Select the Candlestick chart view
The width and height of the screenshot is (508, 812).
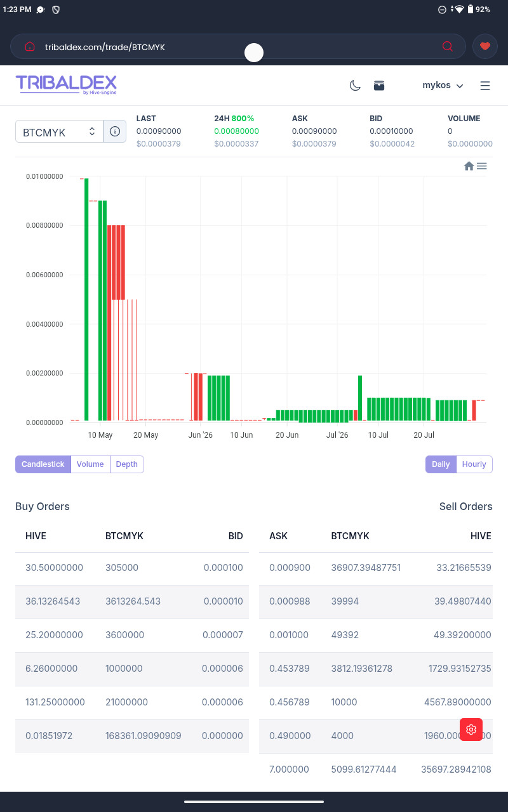pyautogui.click(x=43, y=464)
